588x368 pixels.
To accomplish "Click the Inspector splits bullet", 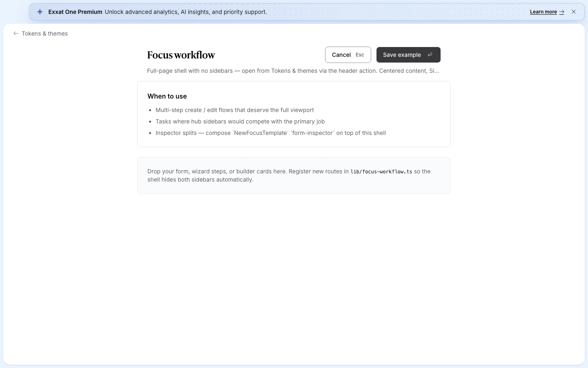I will tap(271, 133).
